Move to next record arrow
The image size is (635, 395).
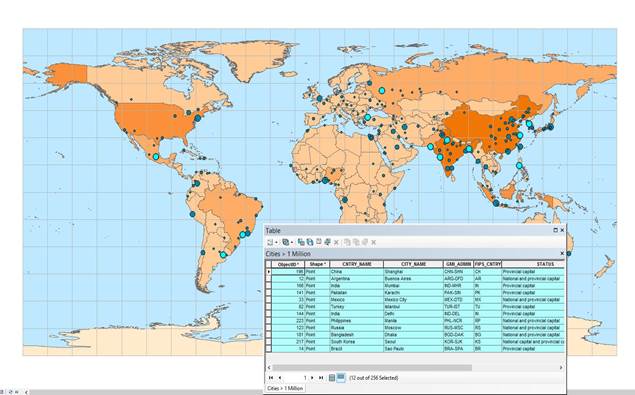312,378
